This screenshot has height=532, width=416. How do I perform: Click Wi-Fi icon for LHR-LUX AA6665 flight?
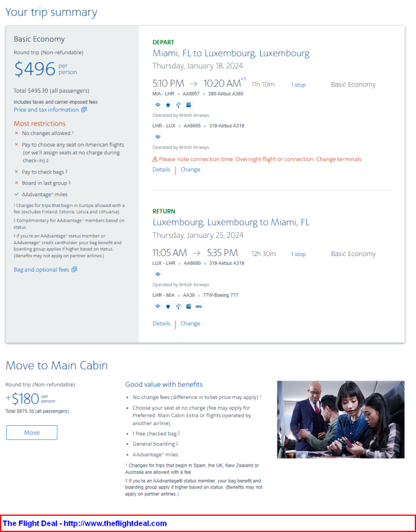158,137
